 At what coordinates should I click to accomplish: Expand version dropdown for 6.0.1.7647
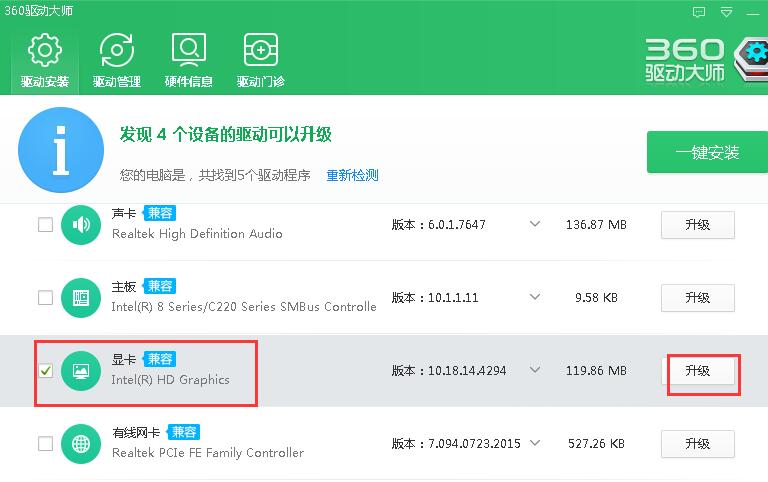click(x=535, y=224)
